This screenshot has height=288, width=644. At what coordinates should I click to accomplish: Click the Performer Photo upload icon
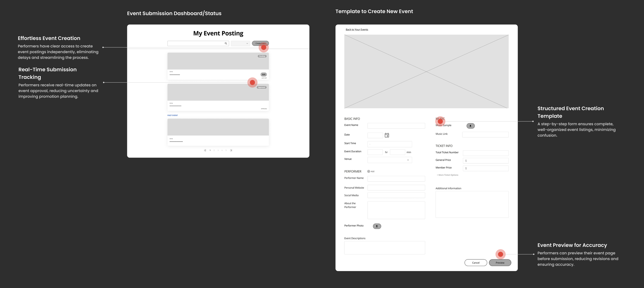coord(377,226)
